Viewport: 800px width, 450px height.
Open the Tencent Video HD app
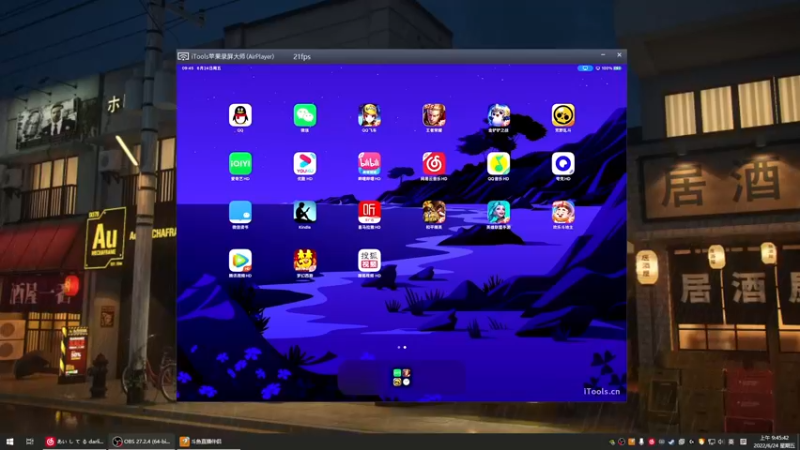coord(240,260)
